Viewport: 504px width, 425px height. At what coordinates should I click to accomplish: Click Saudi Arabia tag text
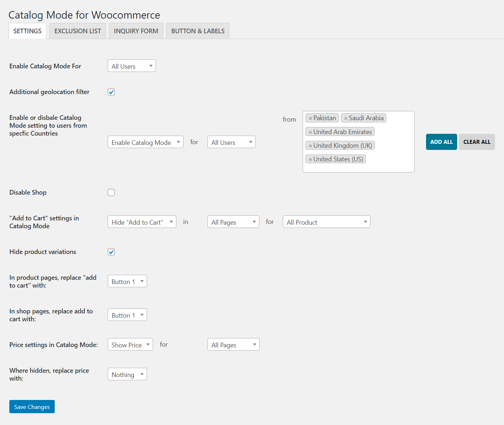[366, 118]
